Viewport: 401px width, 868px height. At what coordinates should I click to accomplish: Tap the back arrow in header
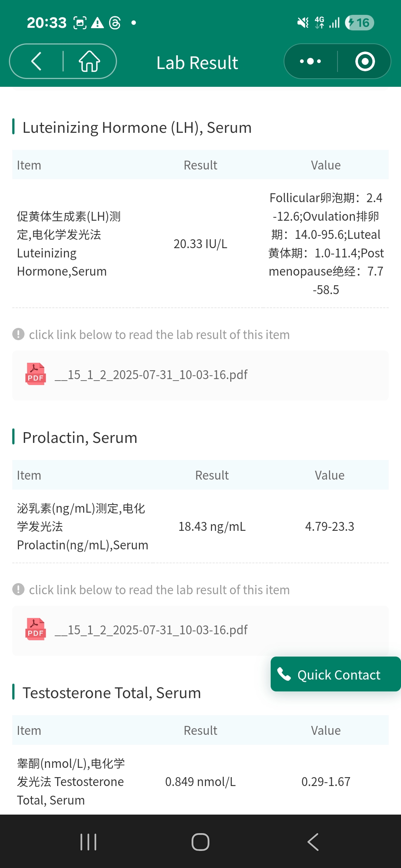(x=36, y=62)
